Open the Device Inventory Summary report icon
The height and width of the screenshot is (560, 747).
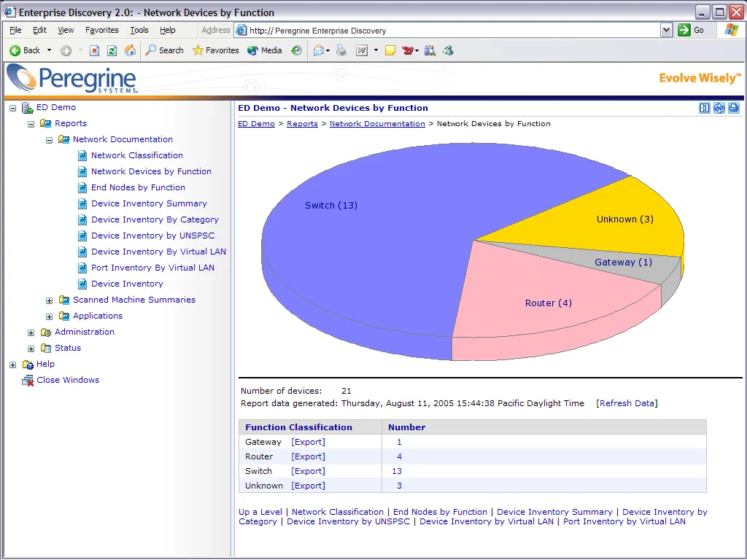[82, 204]
